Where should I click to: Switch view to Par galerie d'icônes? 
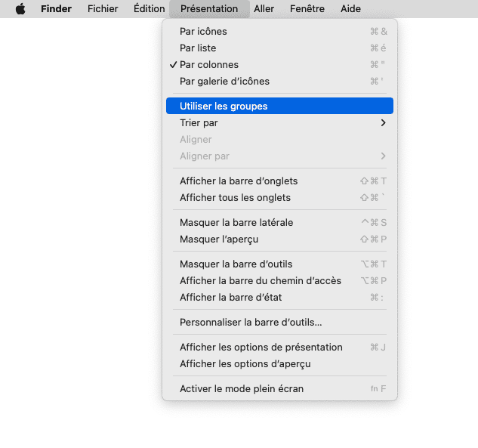(x=279, y=81)
